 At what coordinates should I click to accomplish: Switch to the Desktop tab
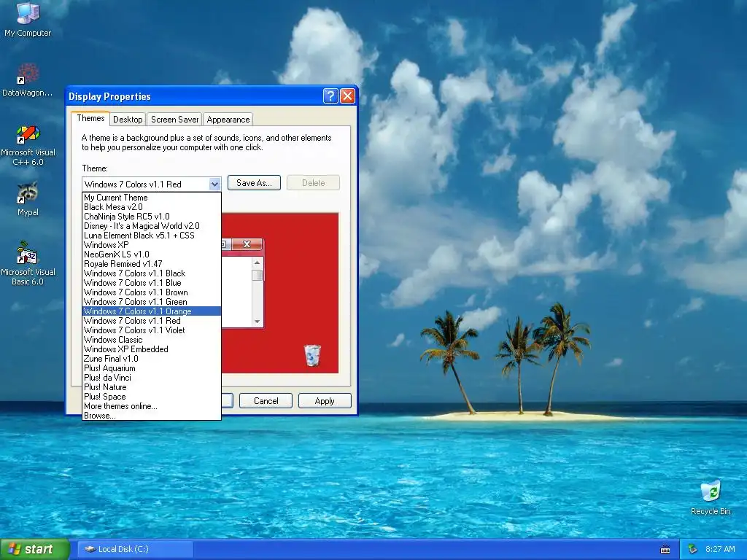coord(128,120)
